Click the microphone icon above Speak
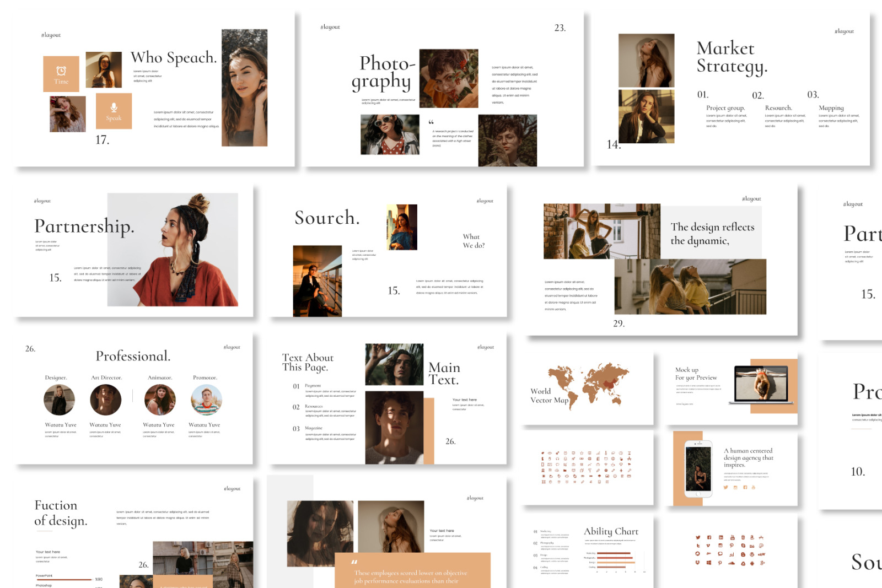This screenshot has height=588, width=882. [114, 107]
